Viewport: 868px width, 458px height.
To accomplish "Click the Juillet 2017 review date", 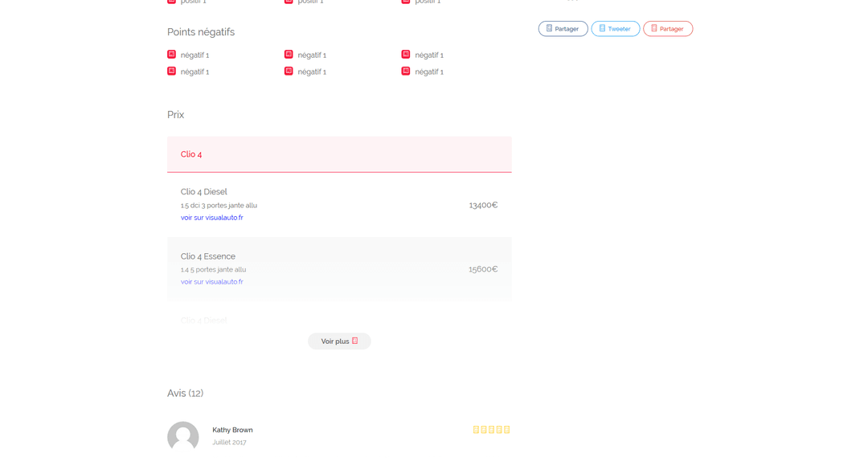I will pyautogui.click(x=229, y=443).
